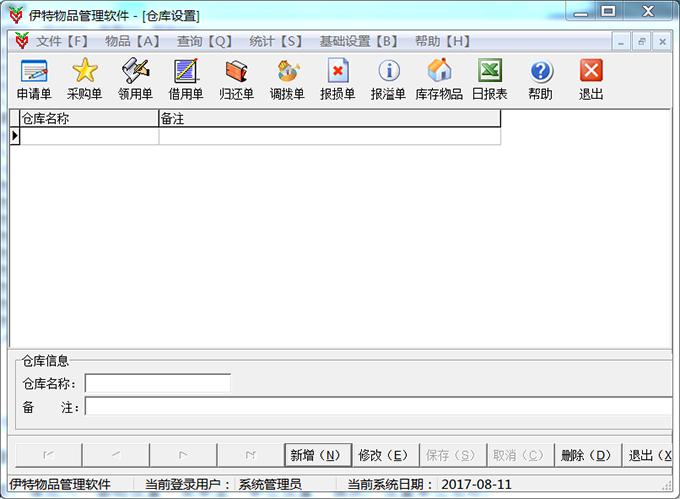680x499 pixels.
Task: Open the 库存物品 inventory house icon
Action: pos(439,80)
